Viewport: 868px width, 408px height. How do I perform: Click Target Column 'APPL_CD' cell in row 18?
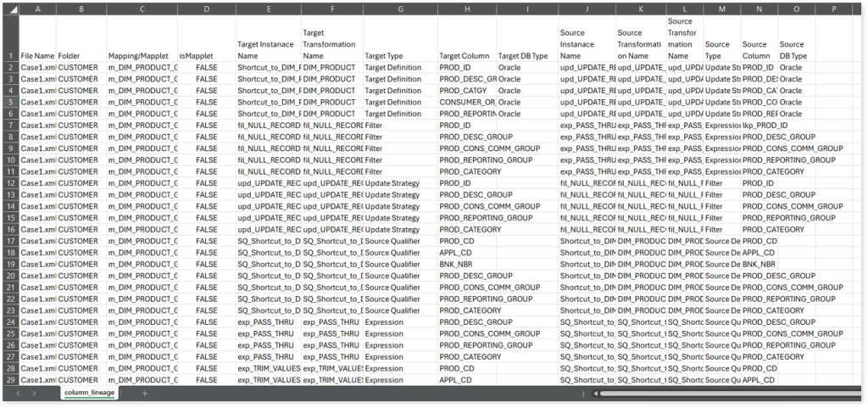point(467,253)
